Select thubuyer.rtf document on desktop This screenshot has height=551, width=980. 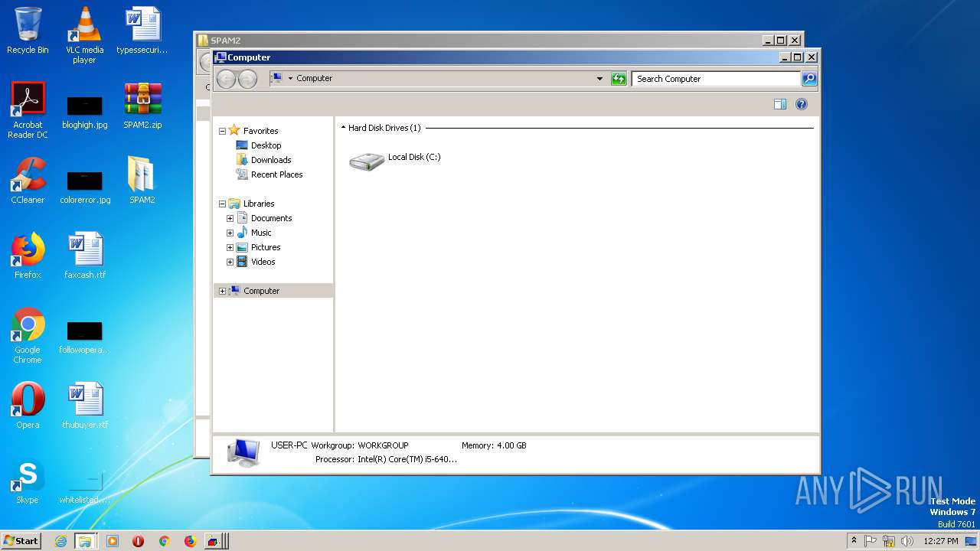(x=84, y=406)
